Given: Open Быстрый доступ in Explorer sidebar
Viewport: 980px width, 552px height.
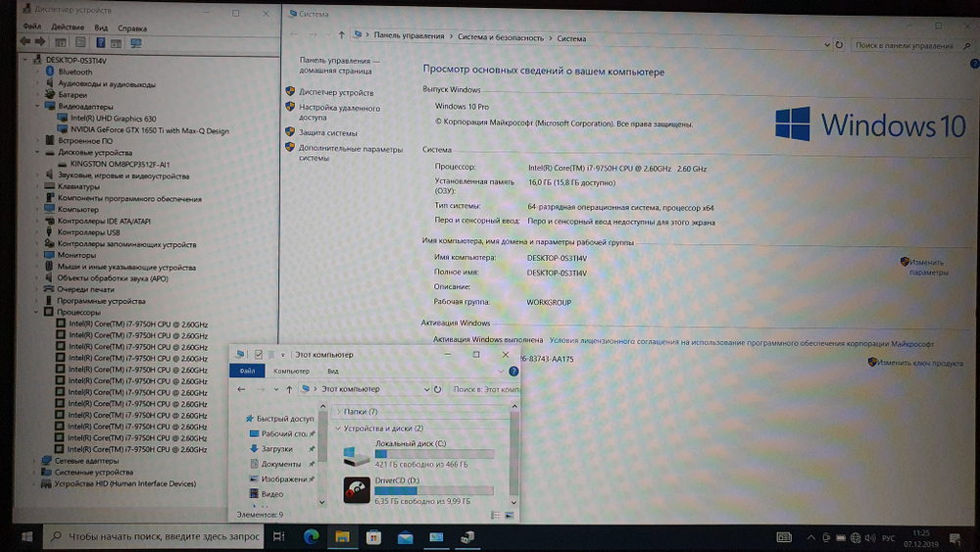Looking at the screenshot, I should (284, 419).
